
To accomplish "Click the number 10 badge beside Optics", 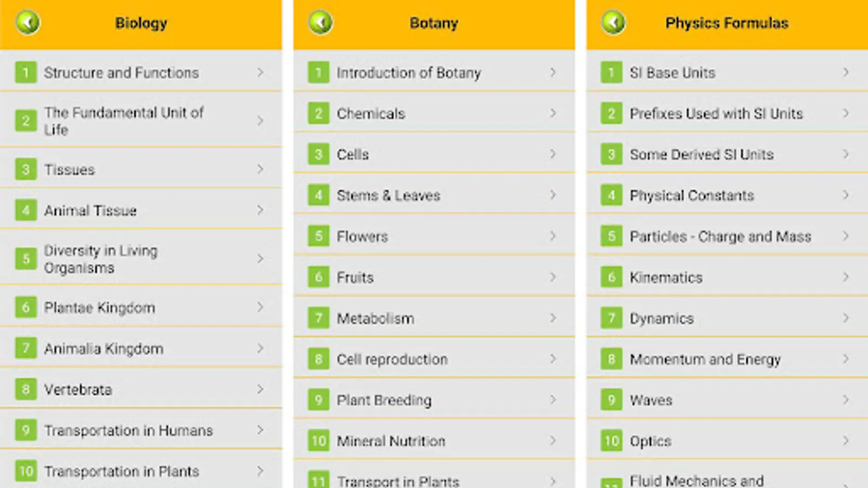I will point(611,441).
